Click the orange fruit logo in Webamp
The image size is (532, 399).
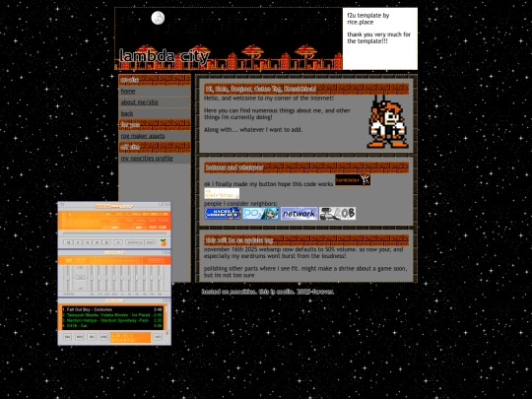tap(164, 242)
